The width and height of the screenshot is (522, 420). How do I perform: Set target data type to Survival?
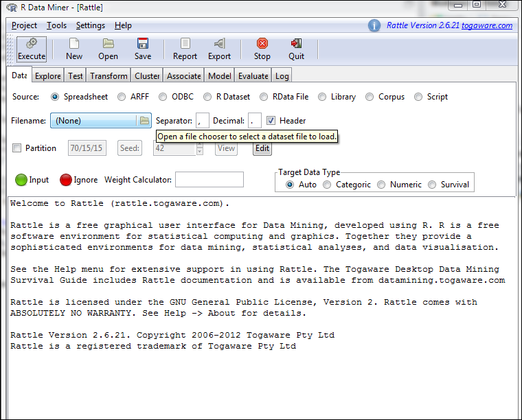pyautogui.click(x=432, y=185)
